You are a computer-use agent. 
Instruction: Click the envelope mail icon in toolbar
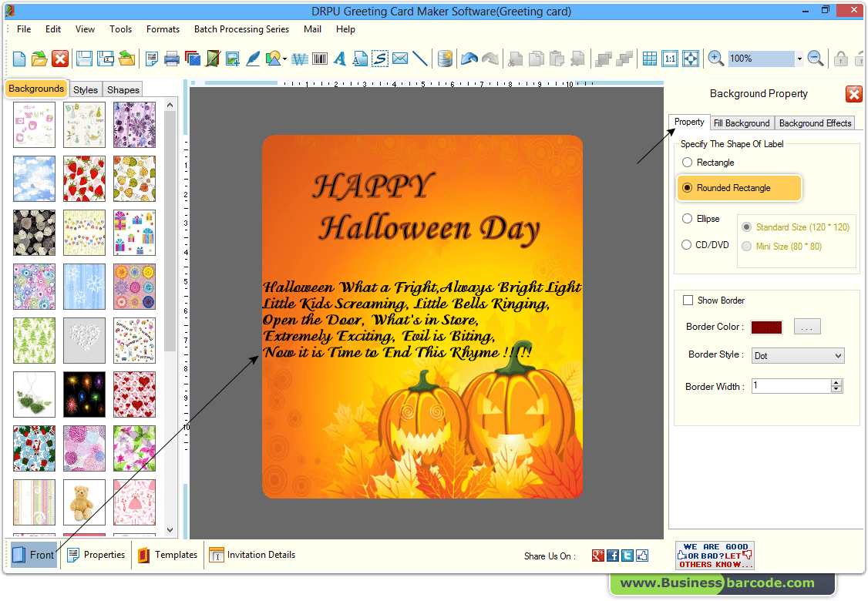click(399, 59)
